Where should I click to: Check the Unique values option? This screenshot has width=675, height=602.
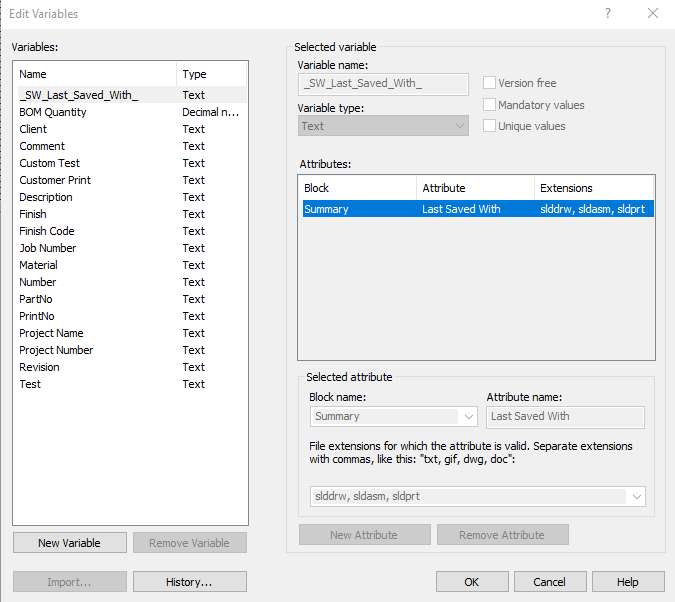[x=490, y=126]
